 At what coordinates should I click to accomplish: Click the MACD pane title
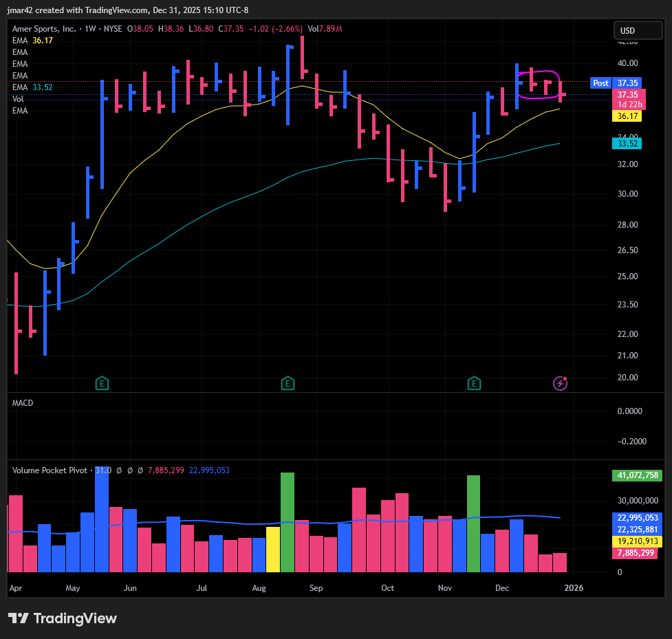(23, 403)
